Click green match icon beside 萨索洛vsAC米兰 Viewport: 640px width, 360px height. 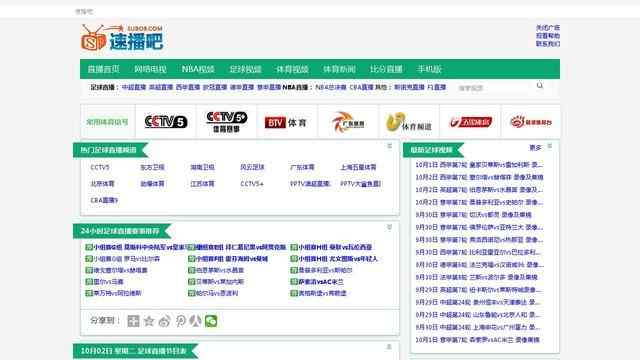(x=294, y=282)
